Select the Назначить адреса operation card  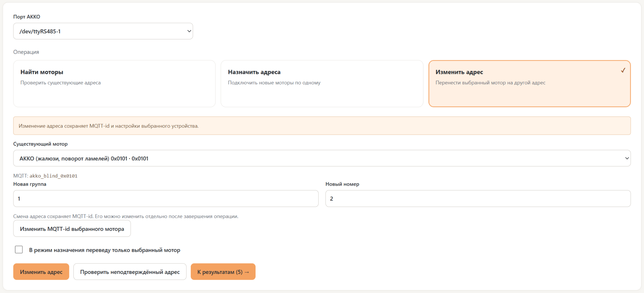pyautogui.click(x=322, y=83)
